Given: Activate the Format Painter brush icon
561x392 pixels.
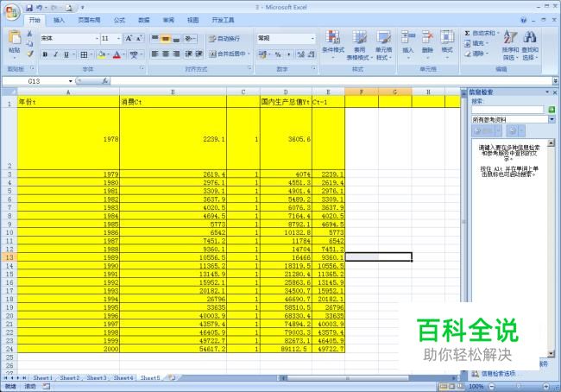Looking at the screenshot, I should [x=29, y=54].
